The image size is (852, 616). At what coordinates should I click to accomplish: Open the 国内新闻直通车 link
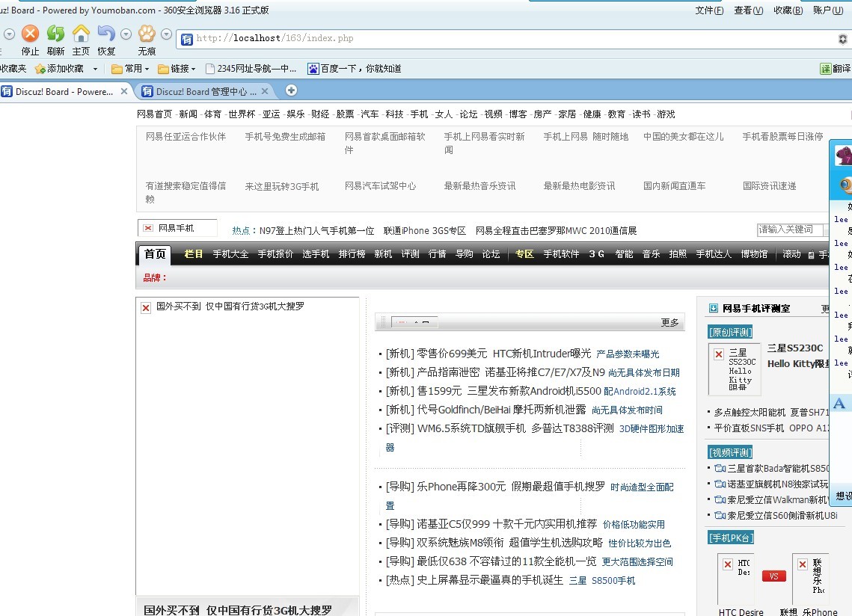coord(674,186)
